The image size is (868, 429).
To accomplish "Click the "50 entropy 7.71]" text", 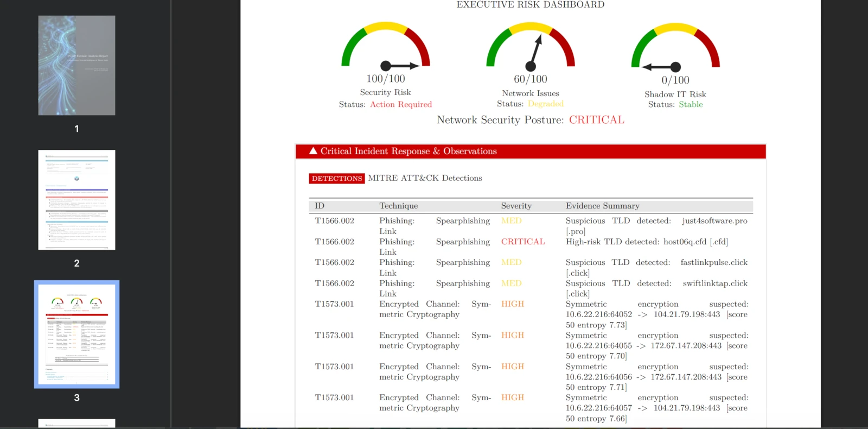I will pyautogui.click(x=596, y=387).
